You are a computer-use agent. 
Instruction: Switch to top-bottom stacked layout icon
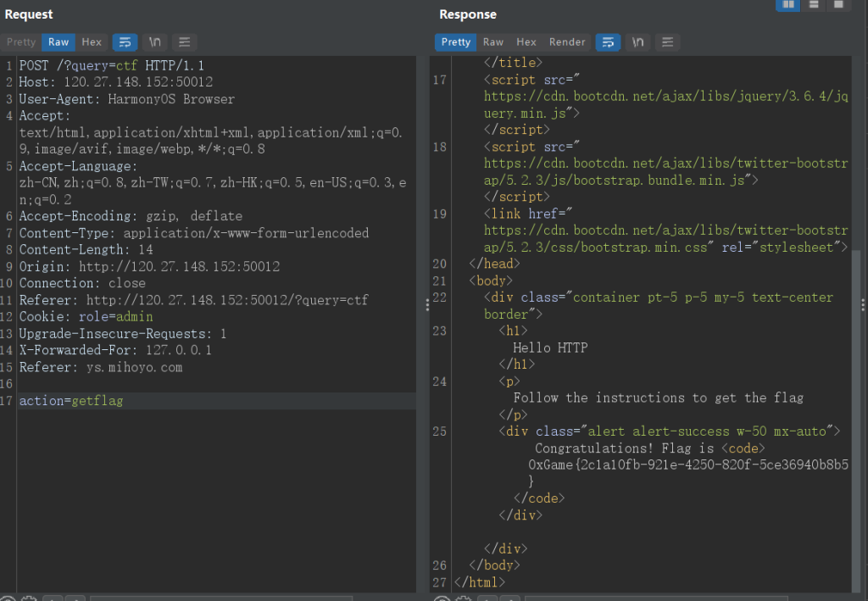click(x=814, y=5)
